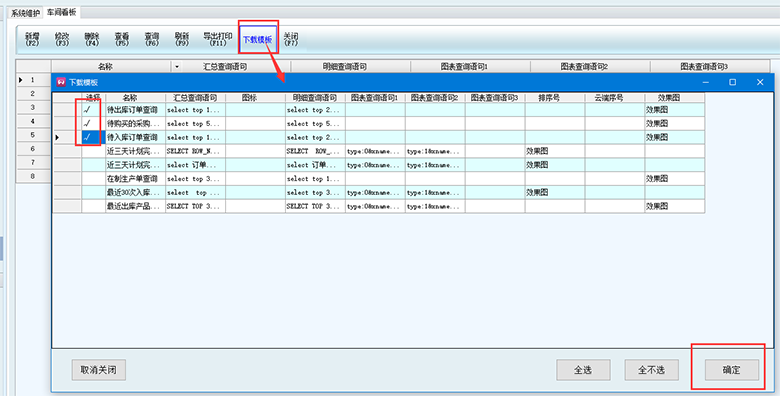Uncheck the 待购买的采购 row checkbox
The height and width of the screenshot is (396, 780).
88,123
